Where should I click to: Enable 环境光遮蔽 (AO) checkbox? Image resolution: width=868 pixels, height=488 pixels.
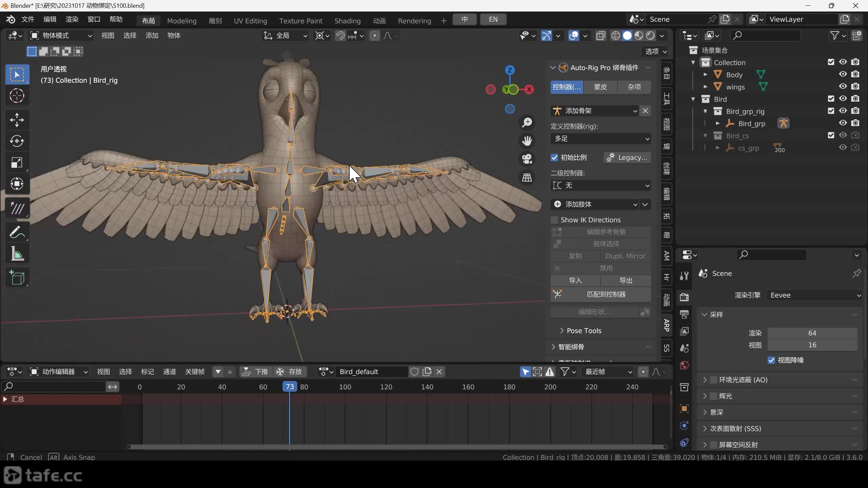pyautogui.click(x=713, y=380)
